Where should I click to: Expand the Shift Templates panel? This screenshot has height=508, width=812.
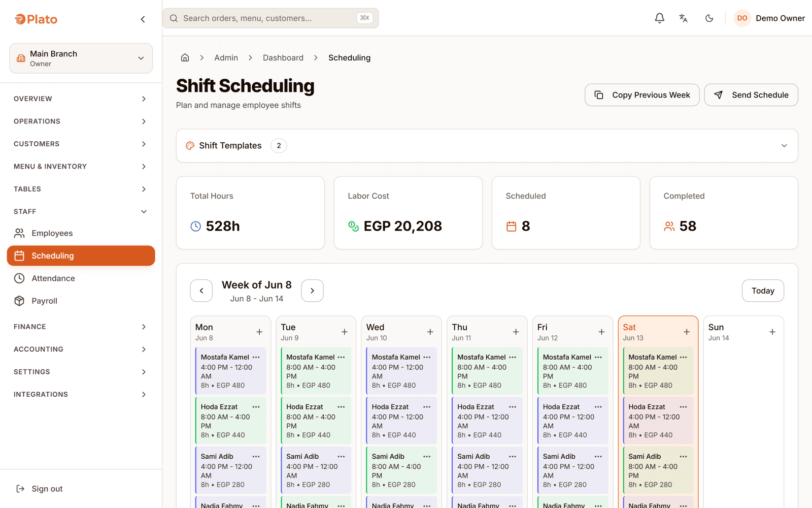click(x=487, y=146)
